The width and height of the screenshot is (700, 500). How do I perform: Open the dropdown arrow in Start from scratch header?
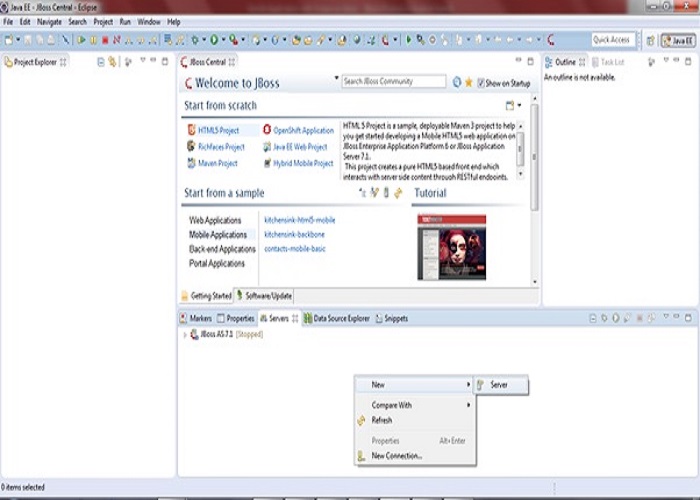click(x=519, y=105)
